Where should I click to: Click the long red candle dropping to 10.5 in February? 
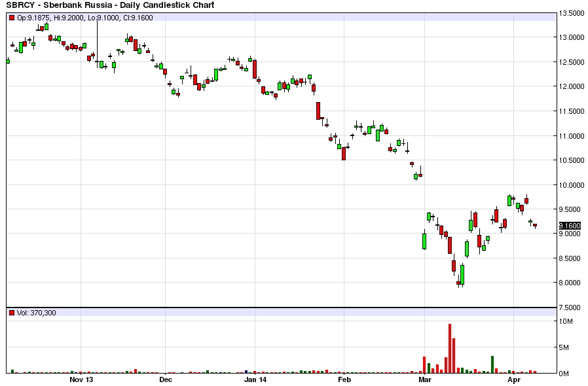pos(344,154)
